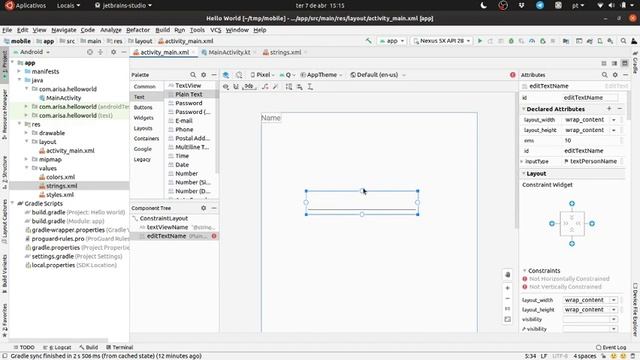Viewport: 640px width, 360px height.
Task: Open the Logcat tool window
Action: point(57,347)
